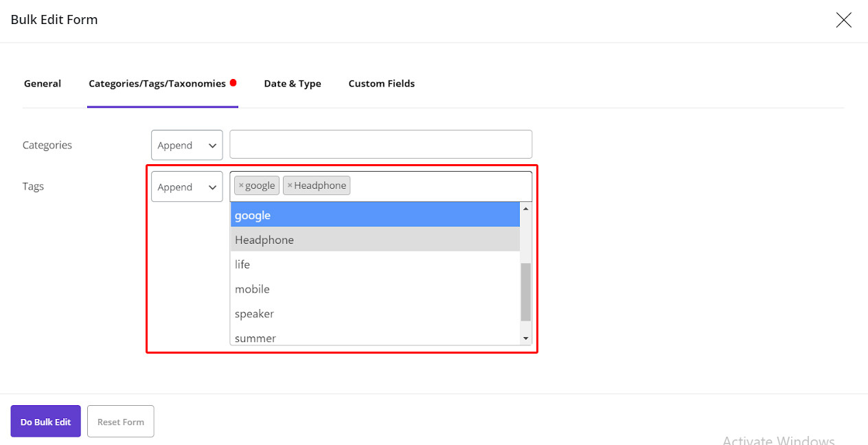Open the Categories Append dropdown
The width and height of the screenshot is (868, 445).
pyautogui.click(x=187, y=146)
